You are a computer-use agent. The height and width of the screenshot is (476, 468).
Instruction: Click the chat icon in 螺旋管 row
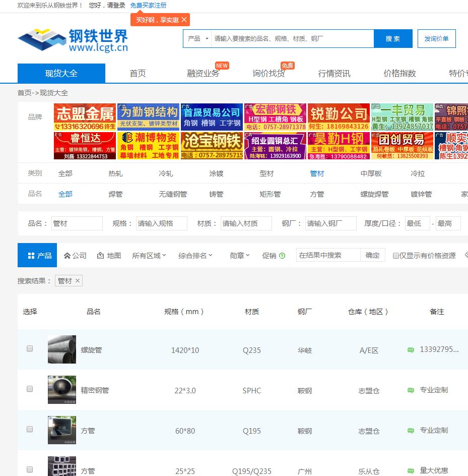point(411,350)
